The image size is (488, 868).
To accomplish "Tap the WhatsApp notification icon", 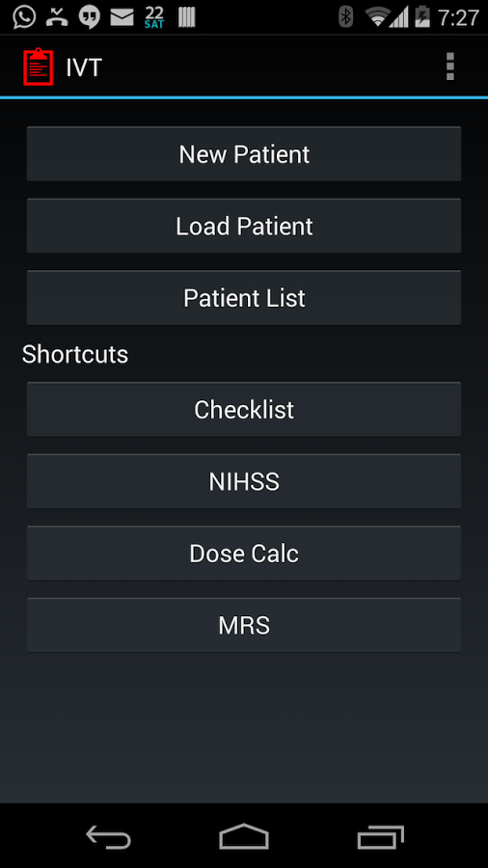I will pyautogui.click(x=24, y=17).
